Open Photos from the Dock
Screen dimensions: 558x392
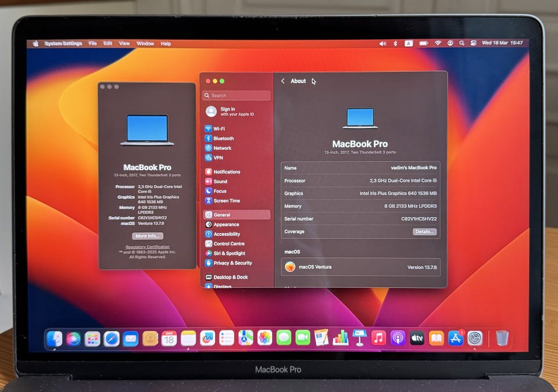pos(265,337)
